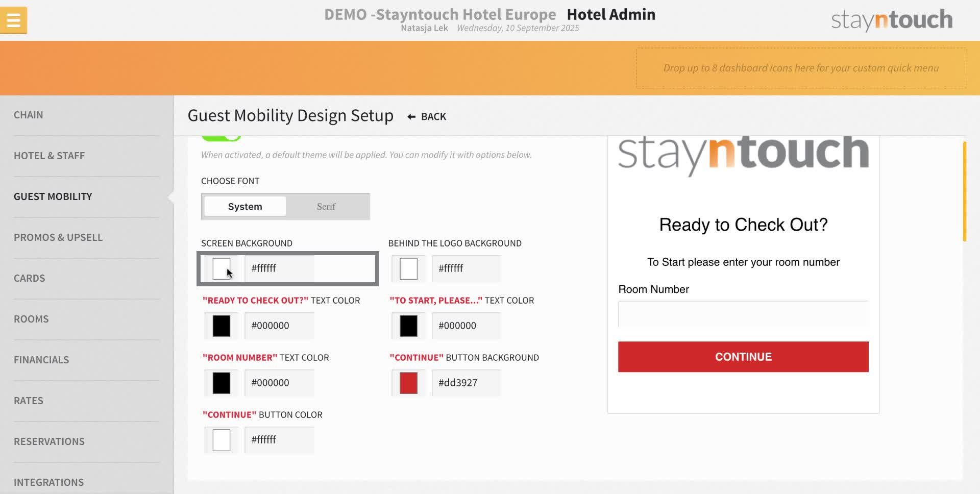Image resolution: width=980 pixels, height=494 pixels.
Task: Open the Cards section
Action: point(87,279)
